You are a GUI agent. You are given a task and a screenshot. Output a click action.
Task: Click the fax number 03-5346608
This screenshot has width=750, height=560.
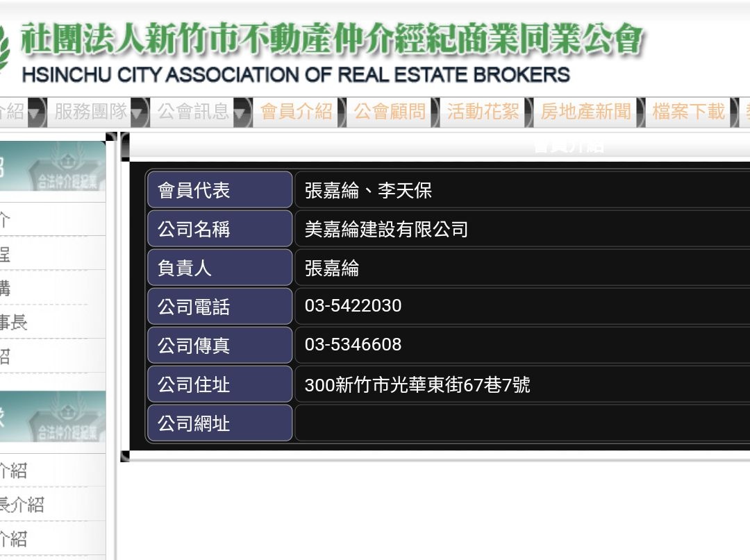pos(353,345)
